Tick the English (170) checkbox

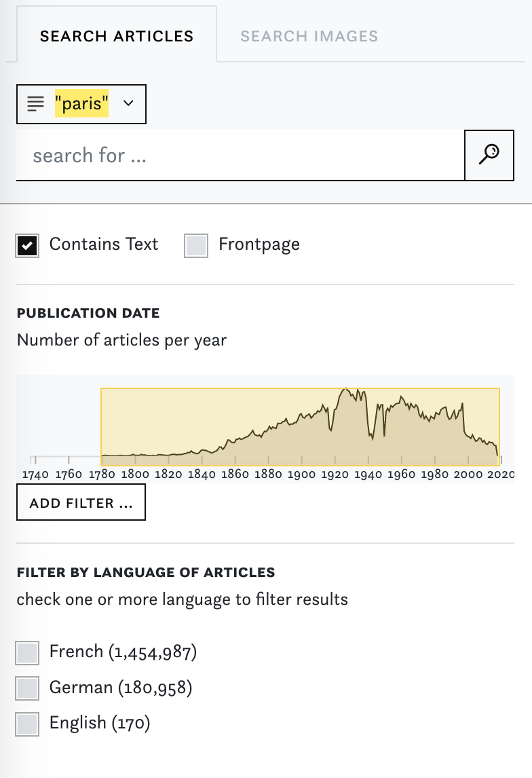[27, 724]
